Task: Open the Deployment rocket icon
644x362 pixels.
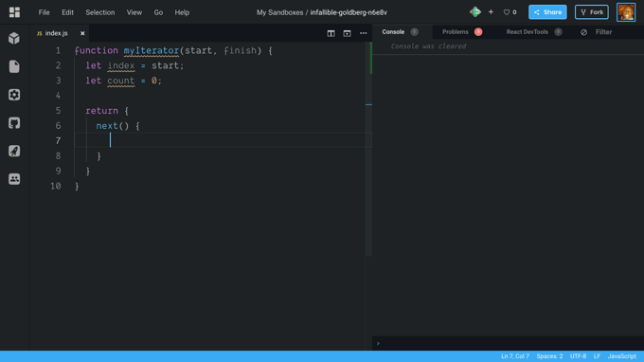Action: coord(14,151)
